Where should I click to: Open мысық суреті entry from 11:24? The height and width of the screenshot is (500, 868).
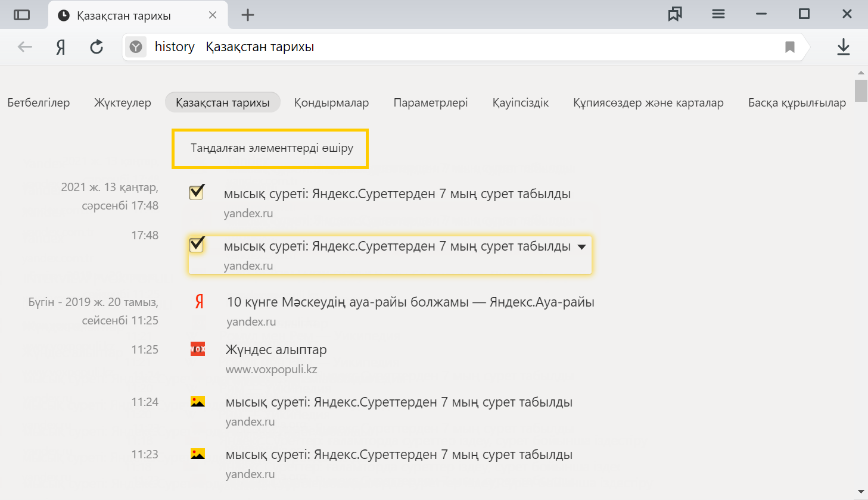399,402
